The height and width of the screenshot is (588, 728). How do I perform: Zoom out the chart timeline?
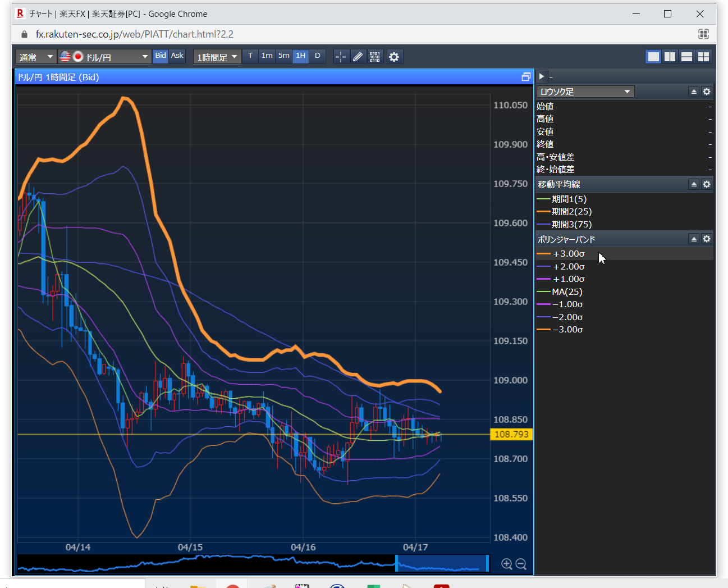coord(521,564)
